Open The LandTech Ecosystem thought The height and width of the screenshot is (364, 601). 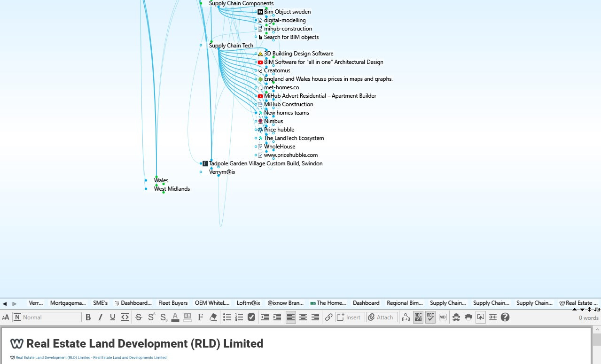(294, 138)
